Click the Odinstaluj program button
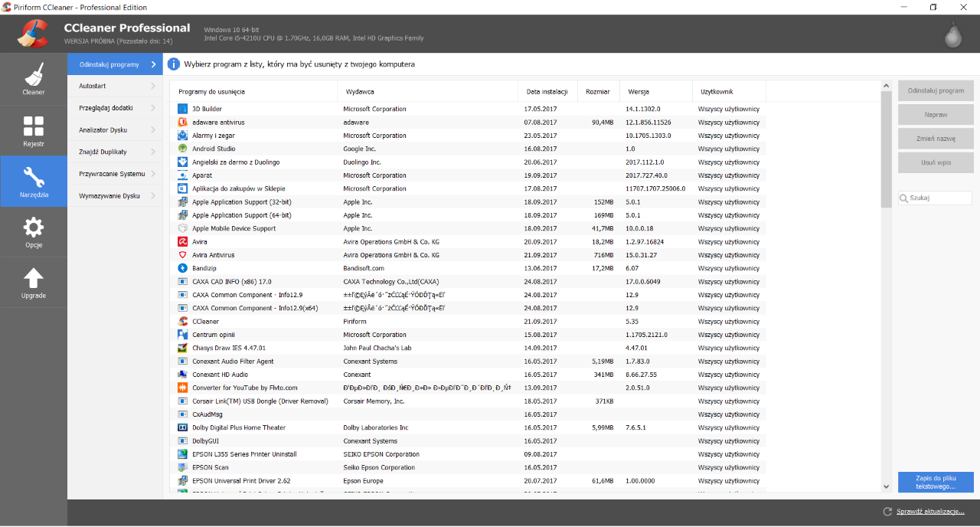This screenshot has width=980, height=527. [x=935, y=90]
